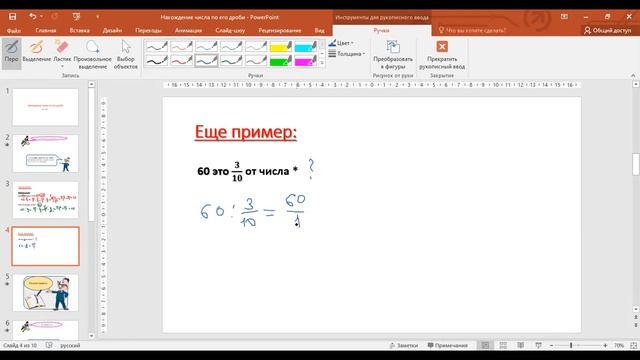640x360 pixels.
Task: Click Преобразовать в фигуры icon
Action: point(393,54)
